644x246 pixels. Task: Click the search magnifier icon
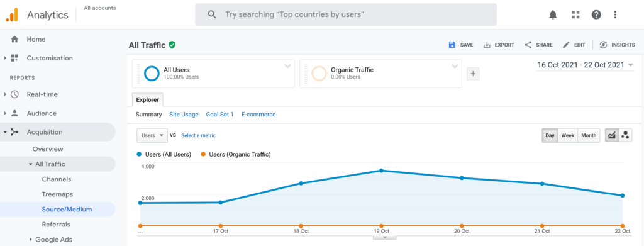coord(212,14)
